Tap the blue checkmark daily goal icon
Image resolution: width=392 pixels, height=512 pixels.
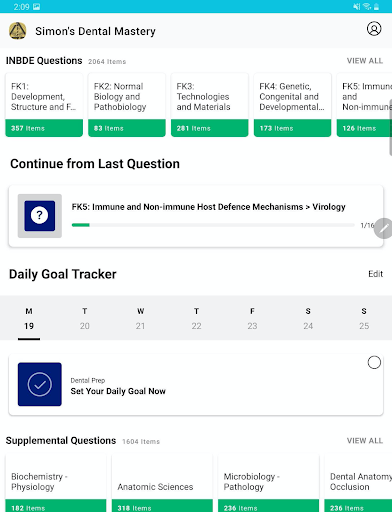40,384
